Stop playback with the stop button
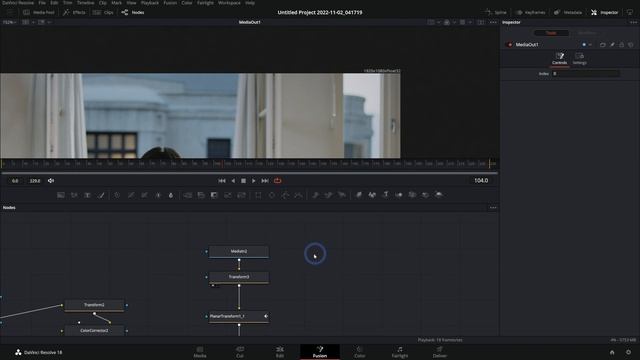 [243, 180]
